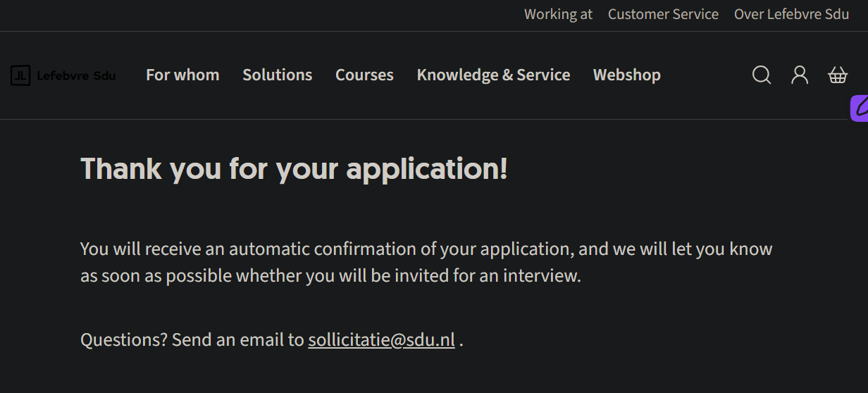This screenshot has height=393, width=868.
Task: Expand the Knowledge & Service menu
Action: point(493,75)
